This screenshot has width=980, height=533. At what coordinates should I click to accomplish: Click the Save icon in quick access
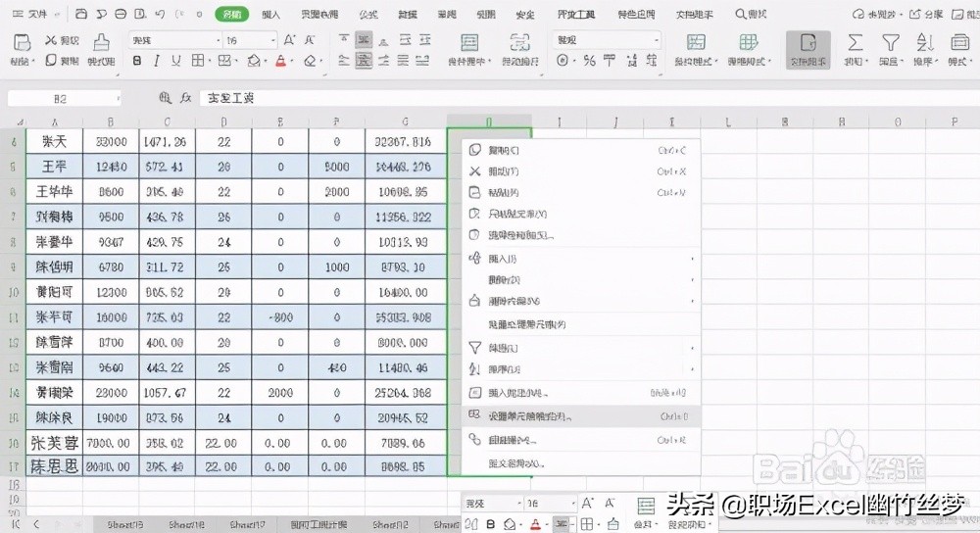click(81, 14)
